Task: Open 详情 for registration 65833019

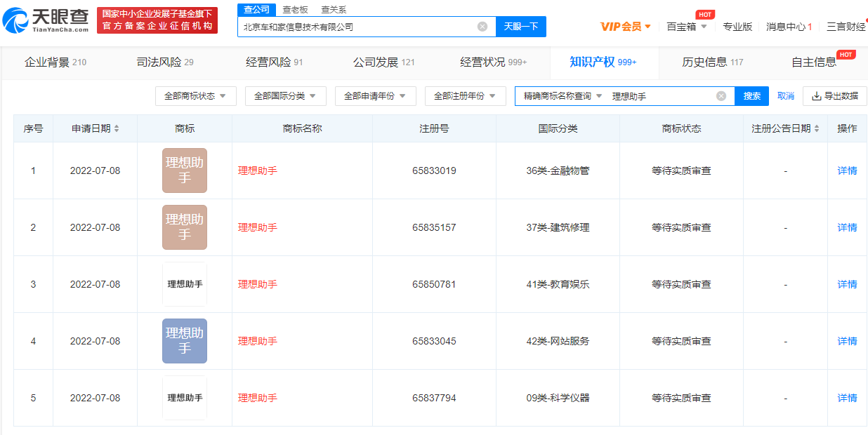Action: [x=848, y=170]
